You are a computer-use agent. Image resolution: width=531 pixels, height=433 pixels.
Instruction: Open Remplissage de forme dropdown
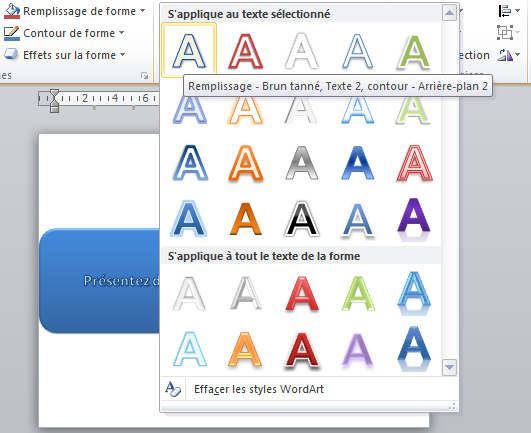click(74, 11)
